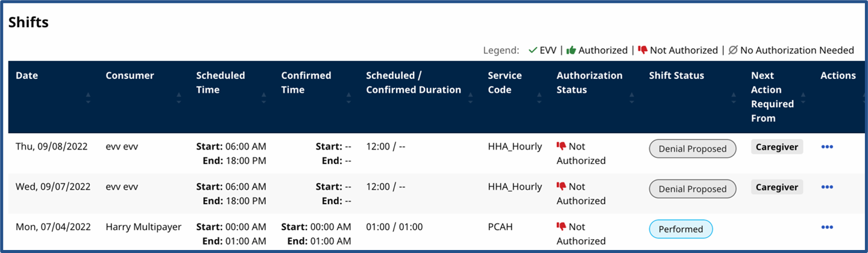Sort shifts by Date column

click(x=88, y=98)
